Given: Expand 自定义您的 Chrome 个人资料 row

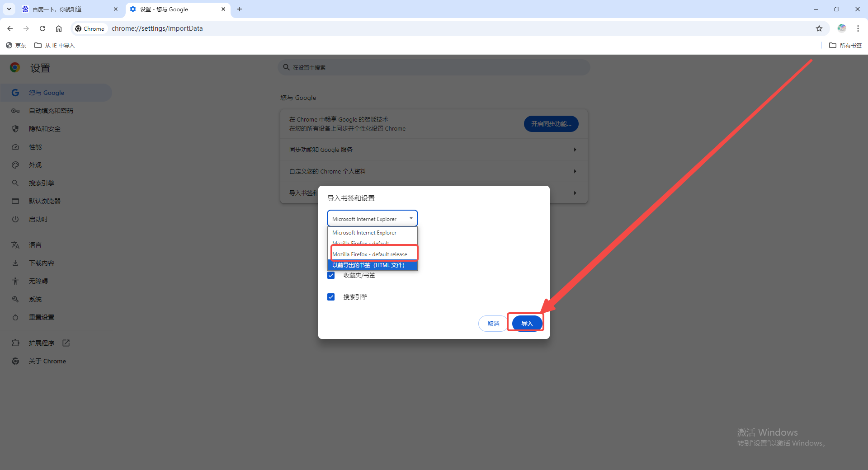Looking at the screenshot, I should point(434,171).
